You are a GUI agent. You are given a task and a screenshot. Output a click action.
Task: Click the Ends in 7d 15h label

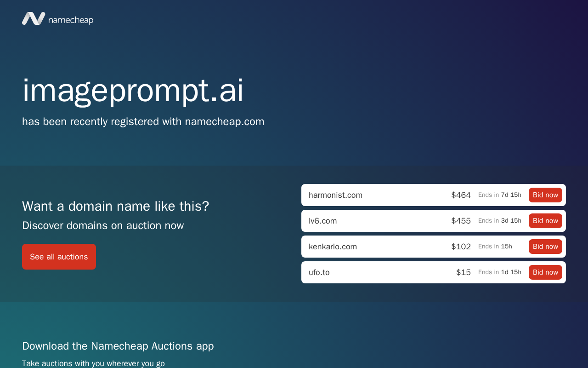tap(500, 195)
